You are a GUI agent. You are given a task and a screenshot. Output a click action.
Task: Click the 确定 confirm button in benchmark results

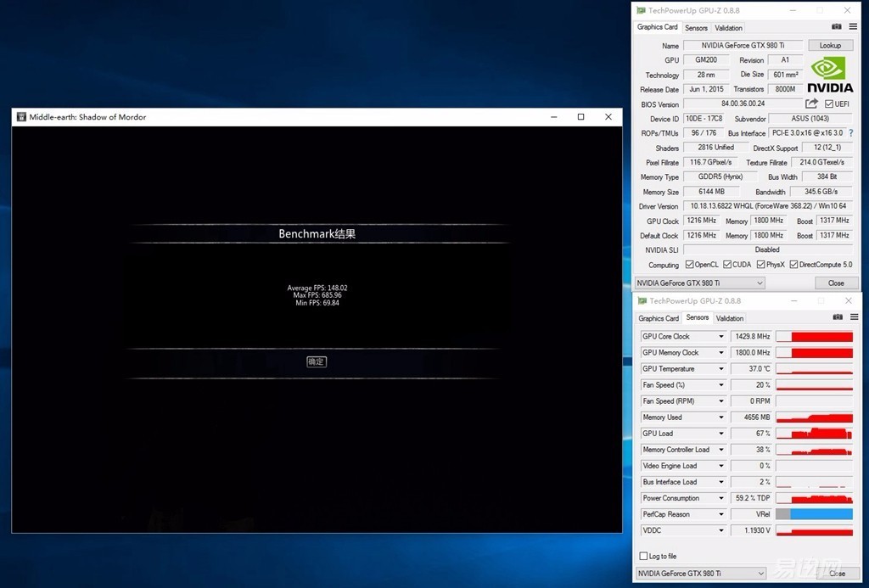click(x=317, y=361)
